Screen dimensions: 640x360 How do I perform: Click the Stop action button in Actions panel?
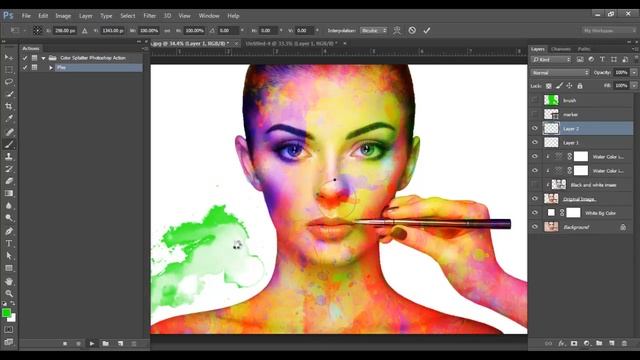click(64, 344)
